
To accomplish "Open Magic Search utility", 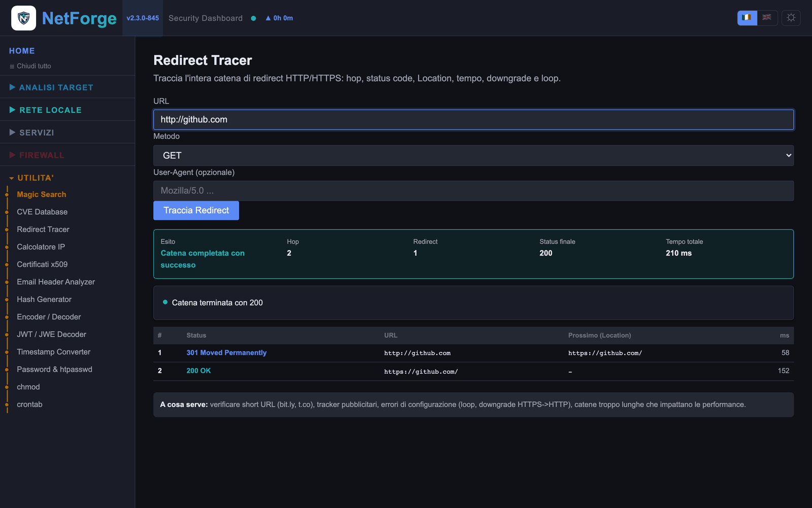I will click(x=42, y=195).
